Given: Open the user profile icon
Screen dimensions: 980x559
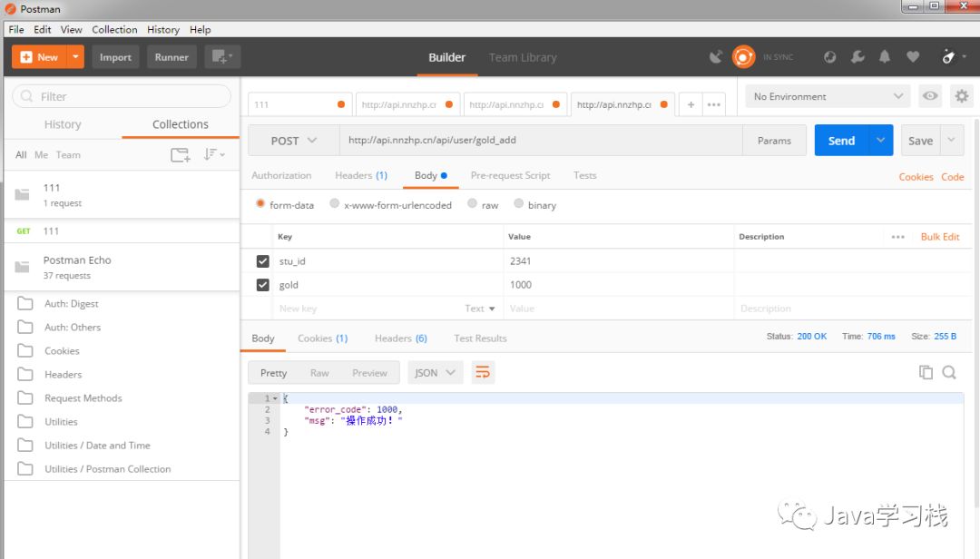Looking at the screenshot, I should [949, 57].
